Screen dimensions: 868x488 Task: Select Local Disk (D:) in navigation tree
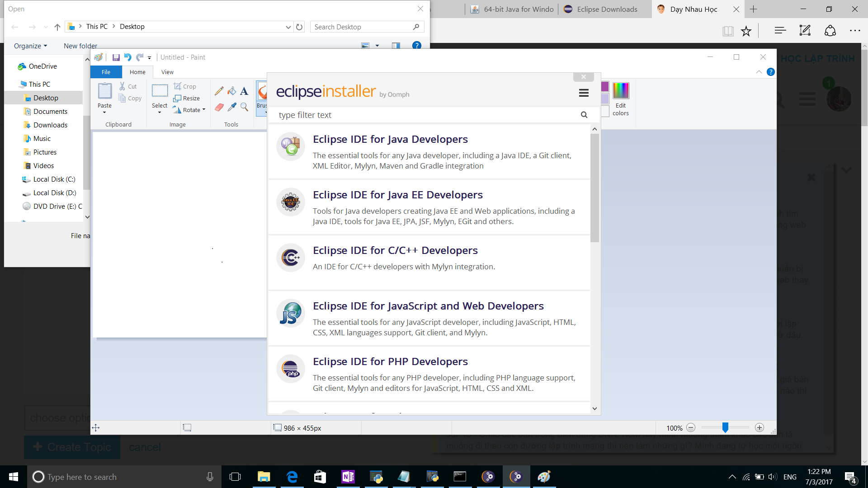pyautogui.click(x=55, y=192)
